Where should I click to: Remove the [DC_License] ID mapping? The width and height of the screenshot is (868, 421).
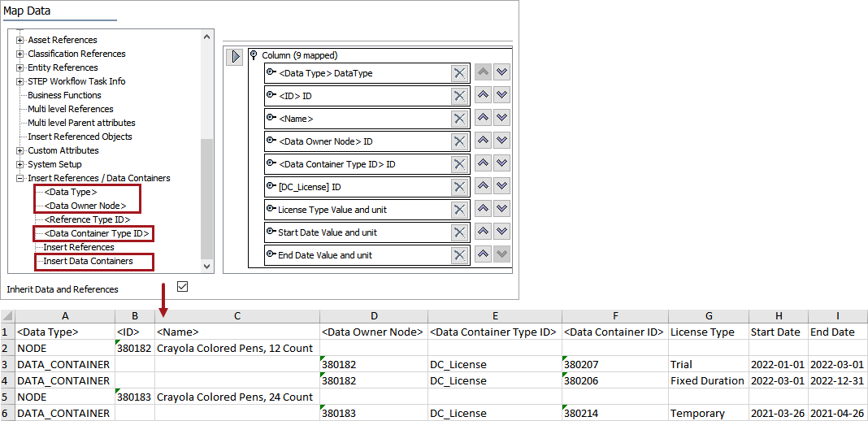point(459,187)
